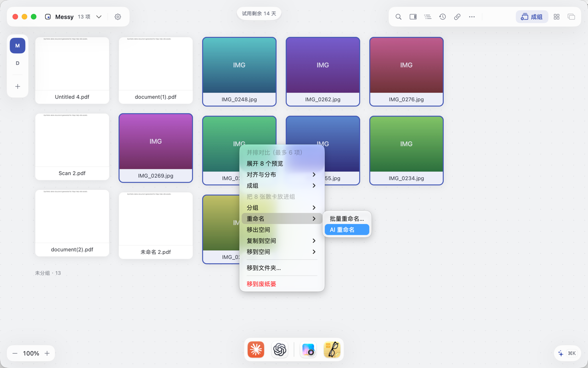Screen dimensions: 588x368
Task: Show history via the clock icon
Action: coord(442,17)
